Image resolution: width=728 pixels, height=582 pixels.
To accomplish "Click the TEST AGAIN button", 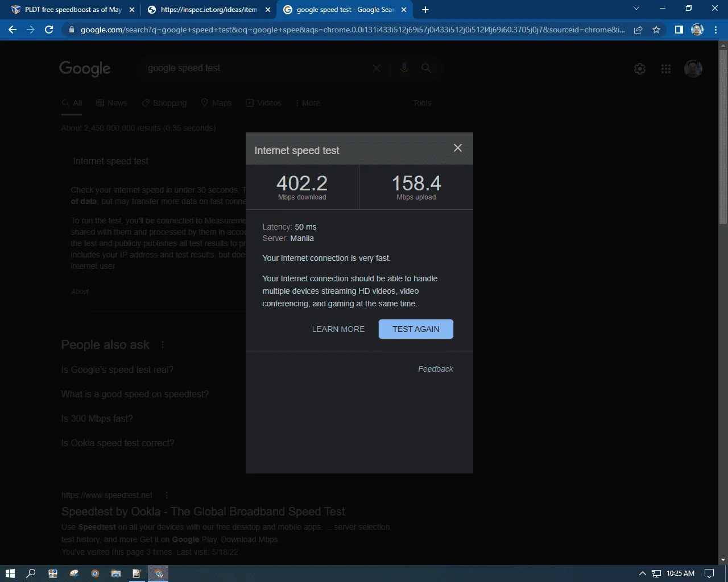I will click(416, 329).
